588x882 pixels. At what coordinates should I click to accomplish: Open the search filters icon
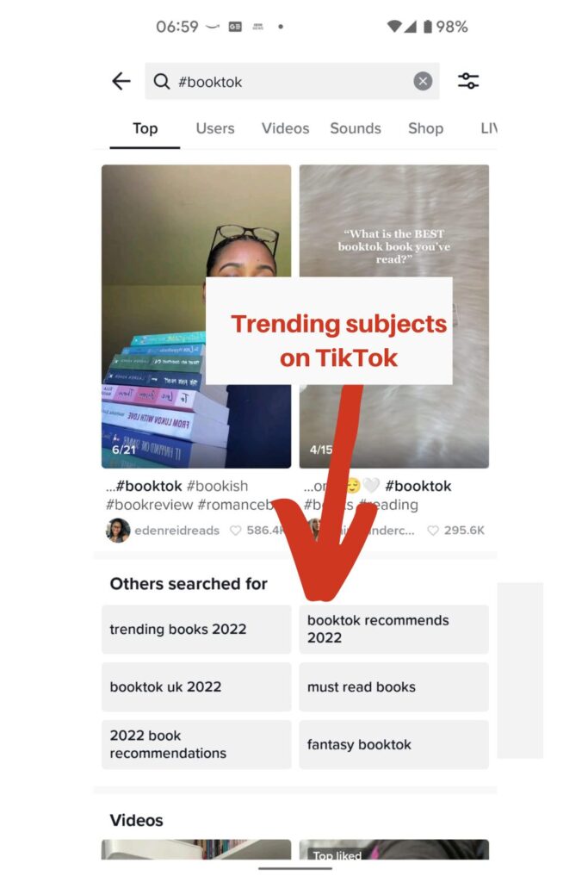click(x=468, y=81)
